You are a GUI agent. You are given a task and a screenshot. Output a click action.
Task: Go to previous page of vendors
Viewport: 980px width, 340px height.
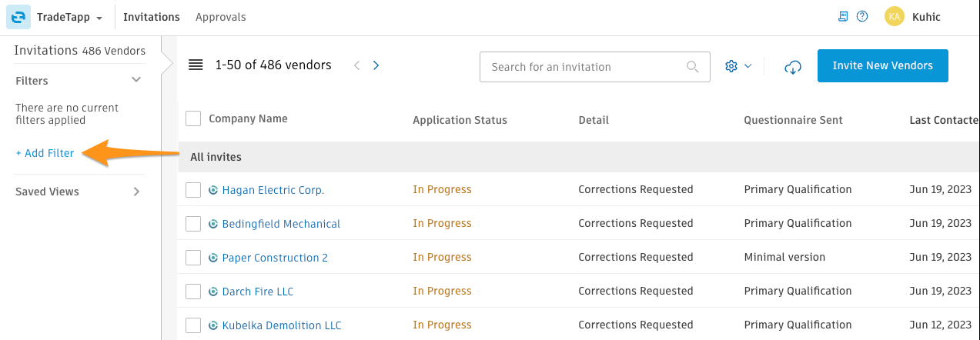coord(356,65)
